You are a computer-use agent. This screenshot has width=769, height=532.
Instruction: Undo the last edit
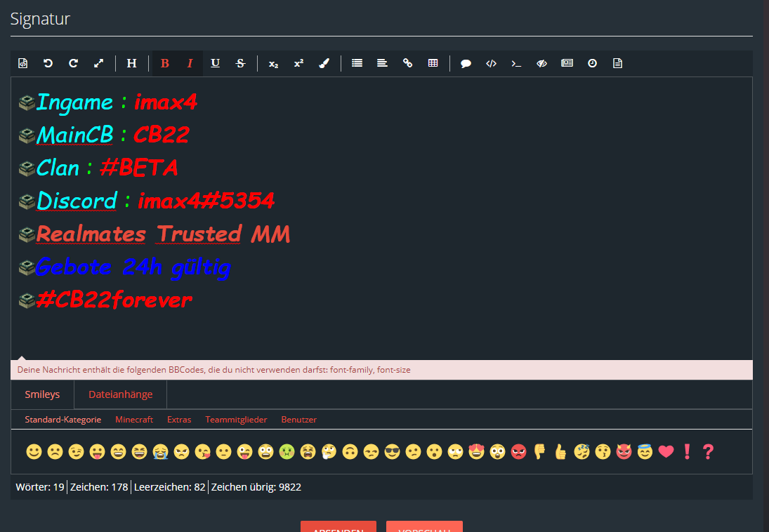click(48, 63)
